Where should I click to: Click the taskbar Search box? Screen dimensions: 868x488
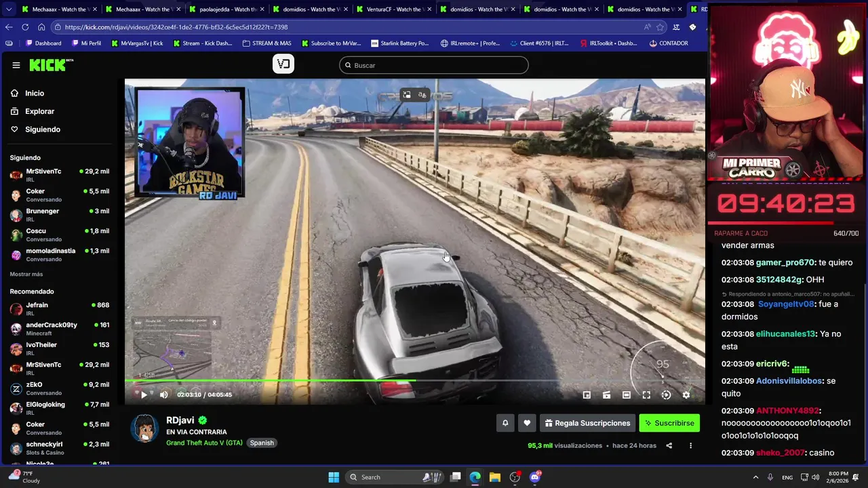396,477
